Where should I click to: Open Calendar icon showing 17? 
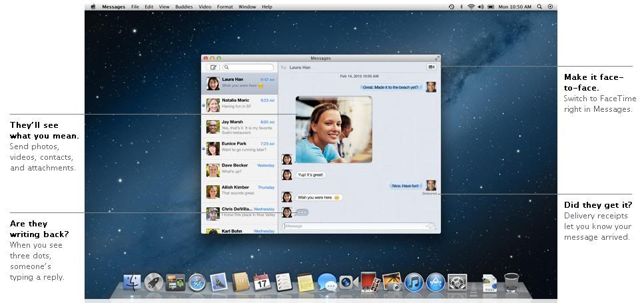[262, 282]
